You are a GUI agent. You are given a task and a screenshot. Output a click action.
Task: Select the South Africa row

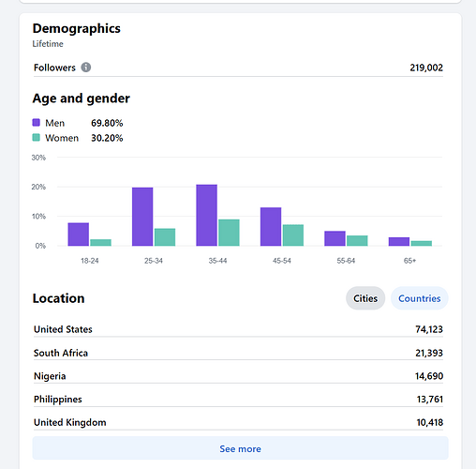238,353
